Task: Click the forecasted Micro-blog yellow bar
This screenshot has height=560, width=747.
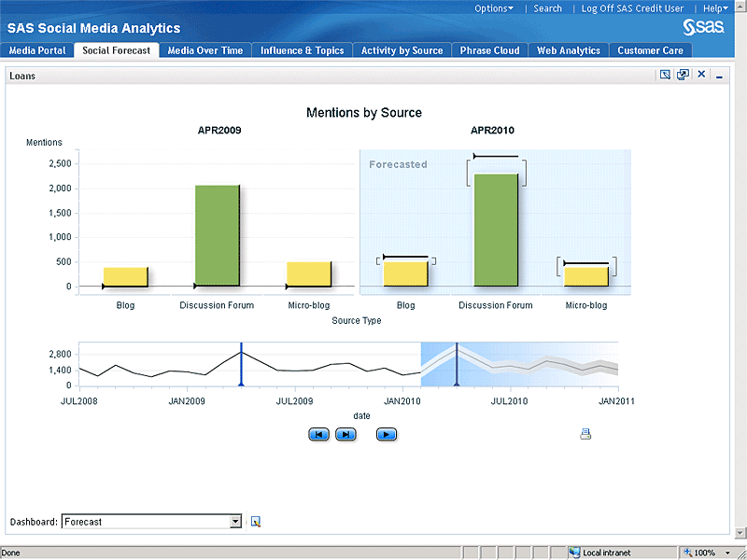Action: [586, 276]
